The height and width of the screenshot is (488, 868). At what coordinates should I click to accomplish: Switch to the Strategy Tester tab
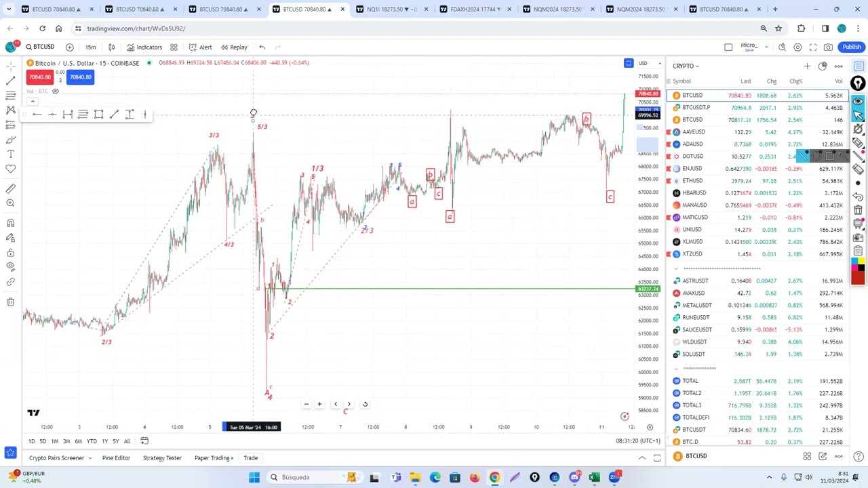pos(162,458)
